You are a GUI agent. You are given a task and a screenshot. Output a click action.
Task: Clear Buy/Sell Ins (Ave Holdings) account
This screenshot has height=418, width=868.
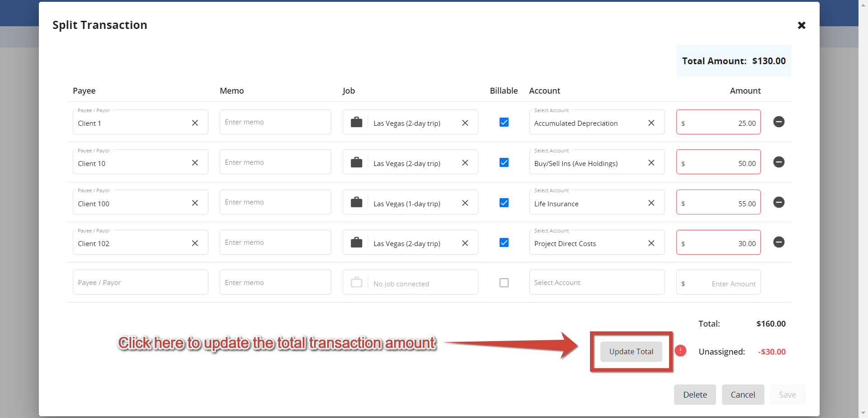click(651, 163)
